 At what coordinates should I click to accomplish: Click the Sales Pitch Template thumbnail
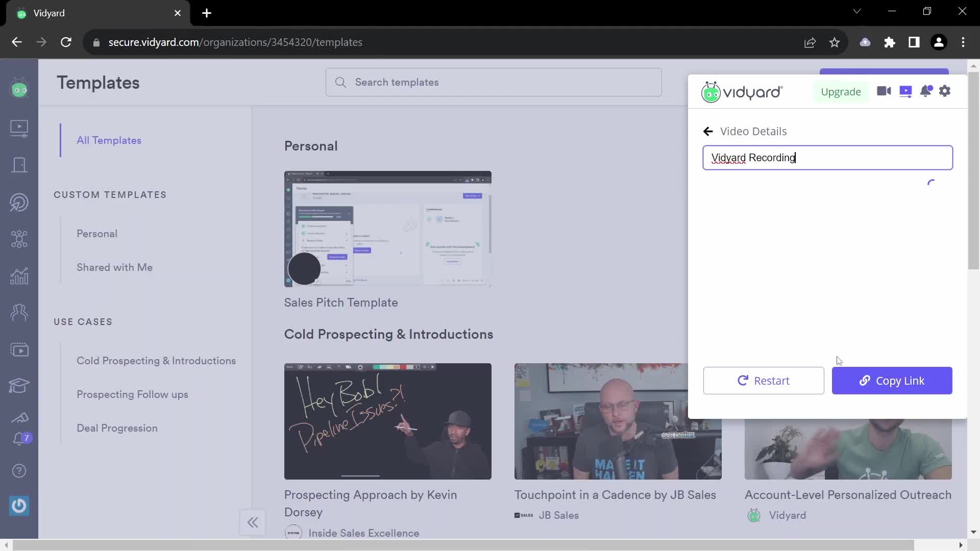[x=388, y=229]
